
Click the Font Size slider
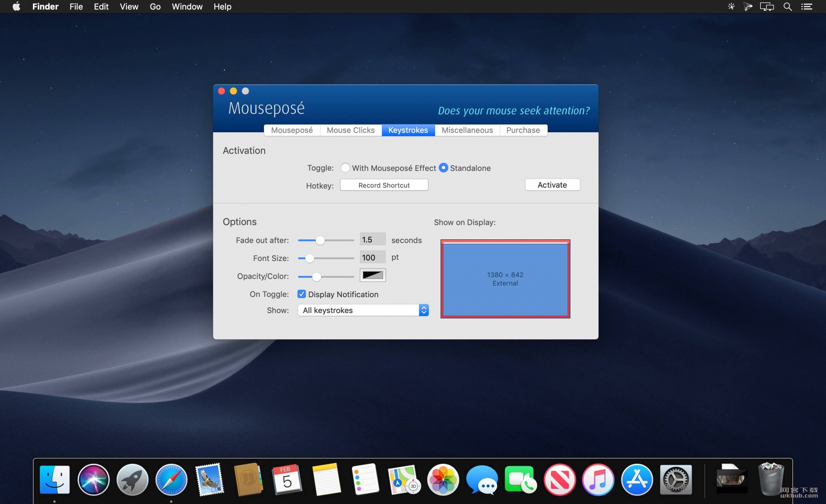pos(326,258)
